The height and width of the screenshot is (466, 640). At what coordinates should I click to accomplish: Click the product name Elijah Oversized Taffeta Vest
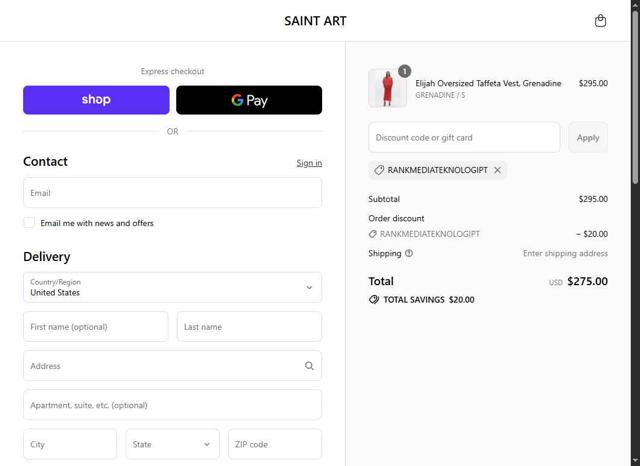click(488, 83)
